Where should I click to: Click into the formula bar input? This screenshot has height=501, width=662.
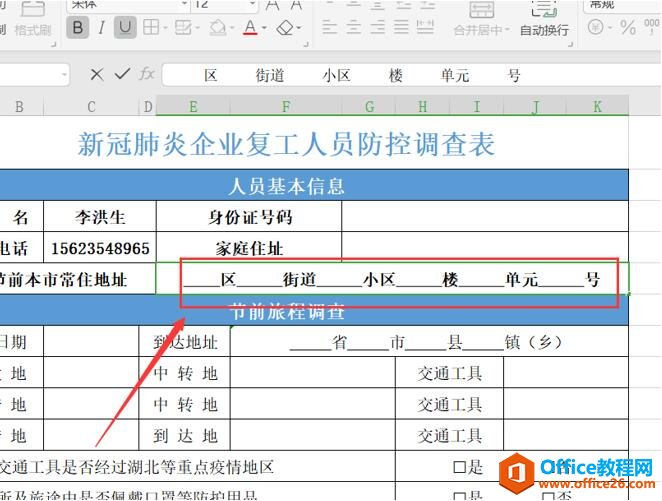pos(412,75)
